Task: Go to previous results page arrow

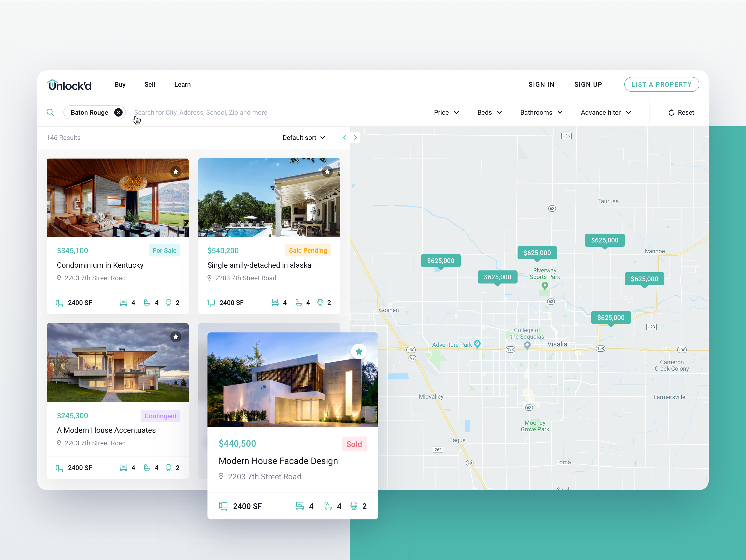Action: coord(344,137)
